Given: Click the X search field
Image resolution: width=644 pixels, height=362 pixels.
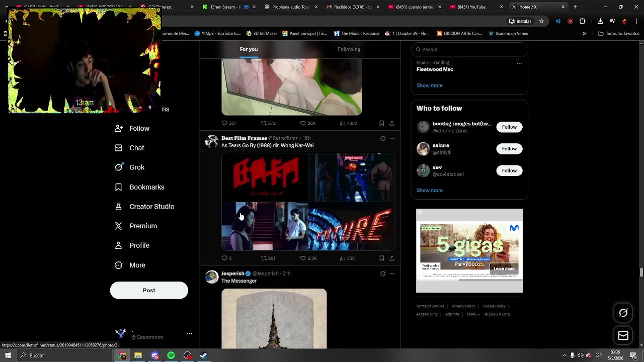Looking at the screenshot, I should point(469,49).
